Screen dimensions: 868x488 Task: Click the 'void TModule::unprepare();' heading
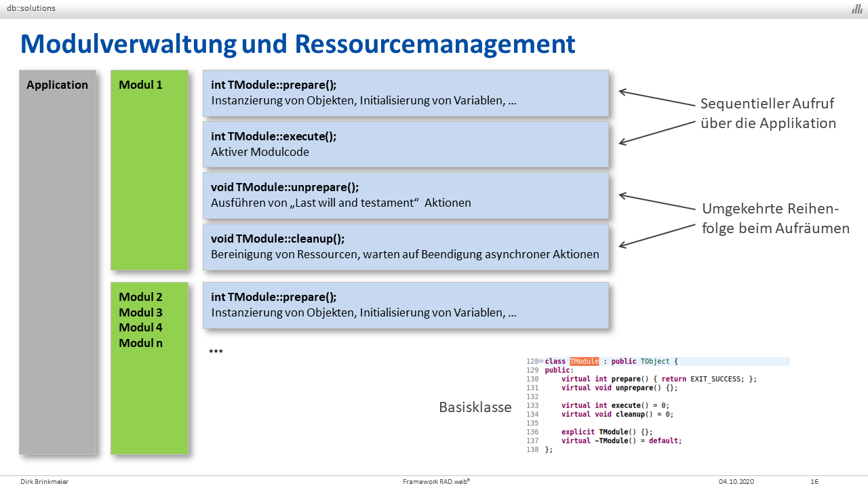[285, 187]
